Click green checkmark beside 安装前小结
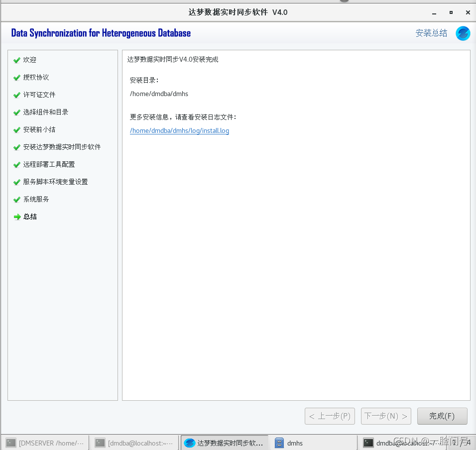Screen dimensions: 476x450 point(17,130)
